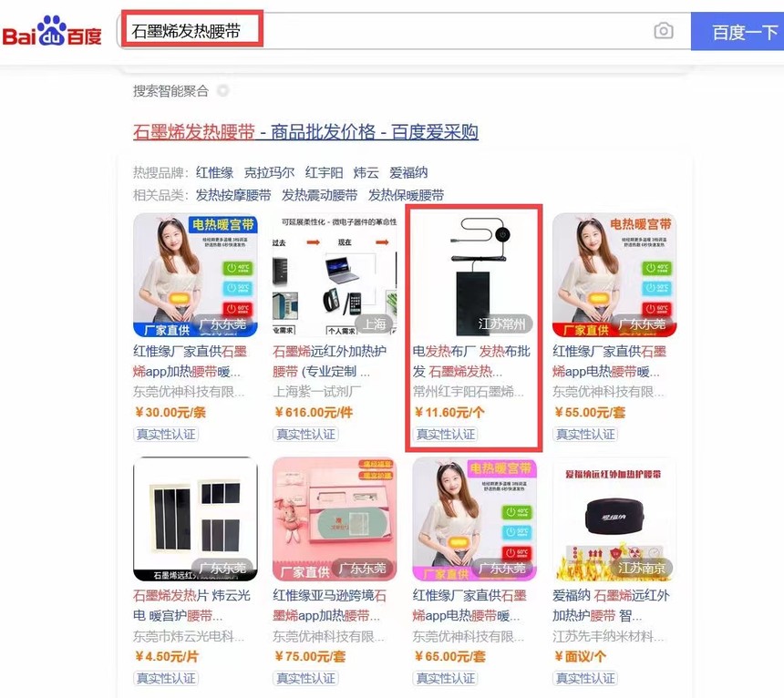The image size is (784, 698).
Task: Click the 百度一下 search button
Action: (x=738, y=32)
